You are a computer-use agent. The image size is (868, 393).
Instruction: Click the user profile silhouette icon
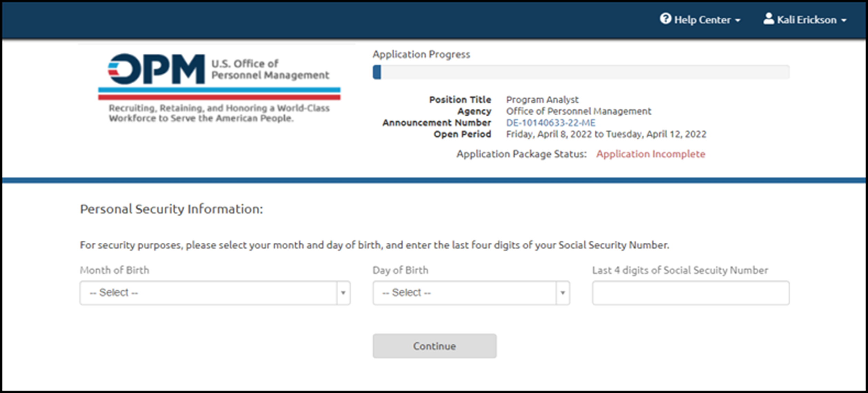click(x=768, y=19)
